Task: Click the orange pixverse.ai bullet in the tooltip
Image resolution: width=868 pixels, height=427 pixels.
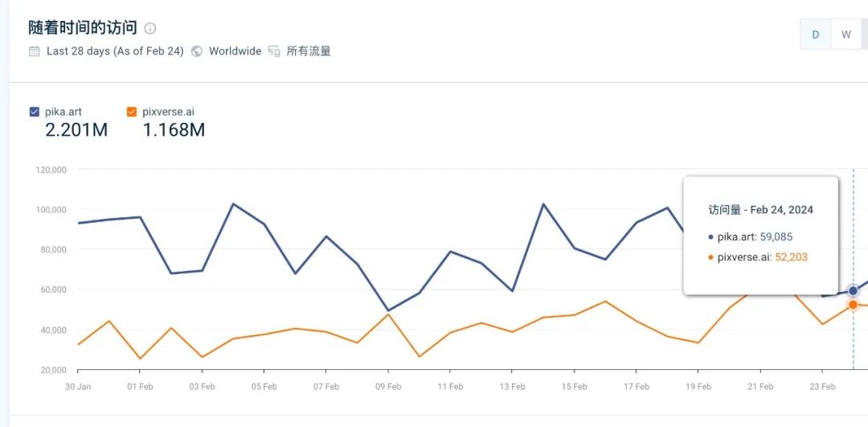Action: (710, 257)
